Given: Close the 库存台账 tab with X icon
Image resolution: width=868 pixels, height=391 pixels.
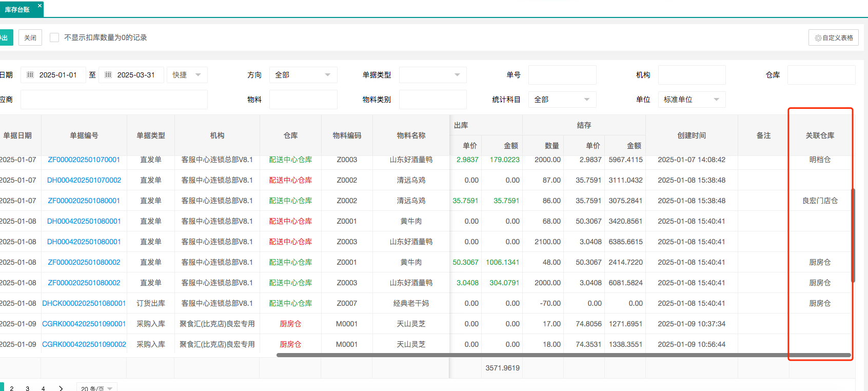Looking at the screenshot, I should coord(40,6).
